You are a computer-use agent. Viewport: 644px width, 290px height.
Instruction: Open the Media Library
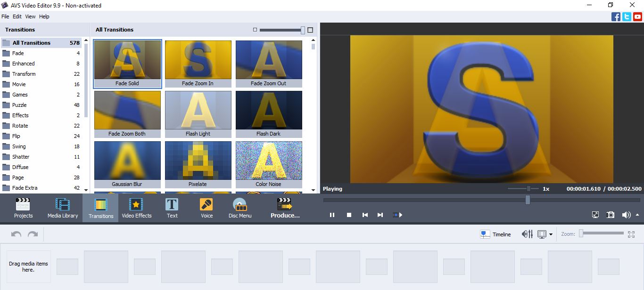[x=63, y=208]
